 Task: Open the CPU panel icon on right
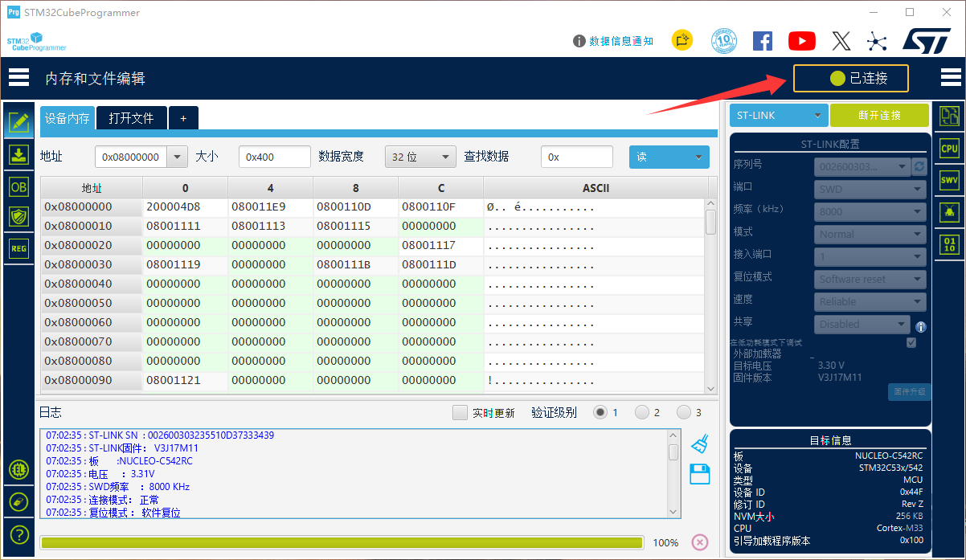(949, 148)
